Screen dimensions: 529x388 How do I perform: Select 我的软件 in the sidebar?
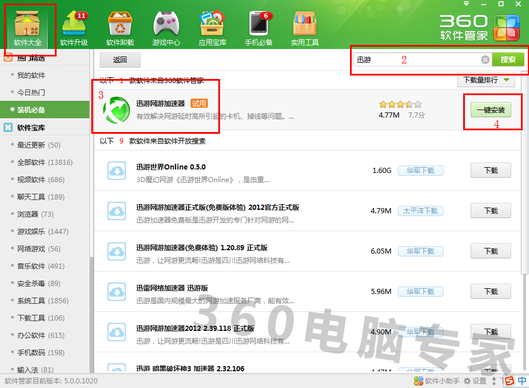click(x=31, y=75)
